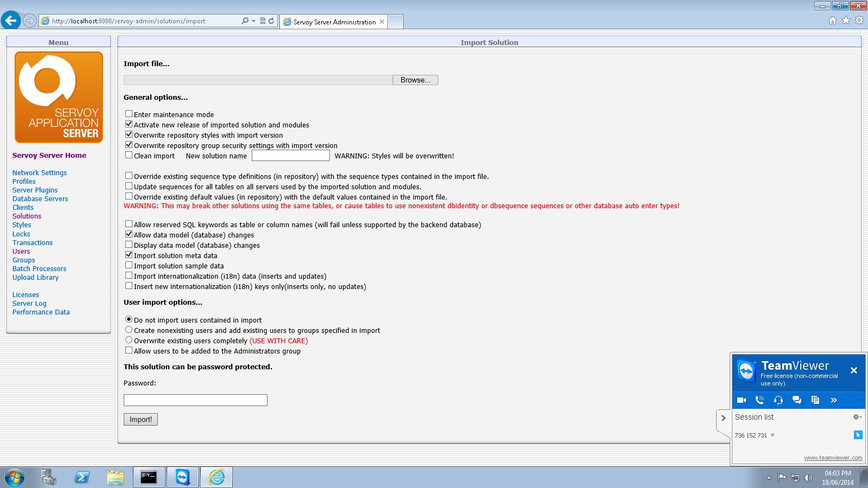Switch to Internet Explorer on taskbar

216,477
